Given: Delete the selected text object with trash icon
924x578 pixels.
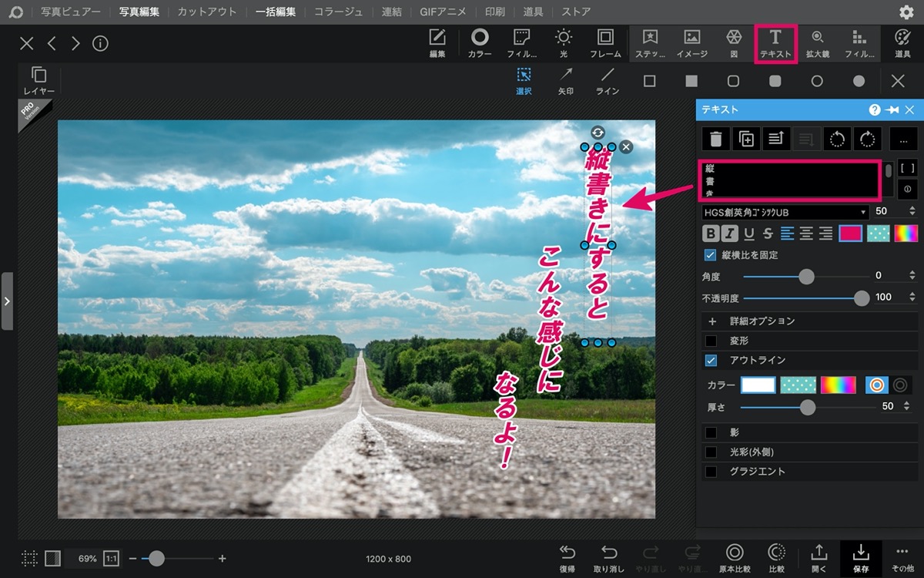Looking at the screenshot, I should [x=715, y=139].
